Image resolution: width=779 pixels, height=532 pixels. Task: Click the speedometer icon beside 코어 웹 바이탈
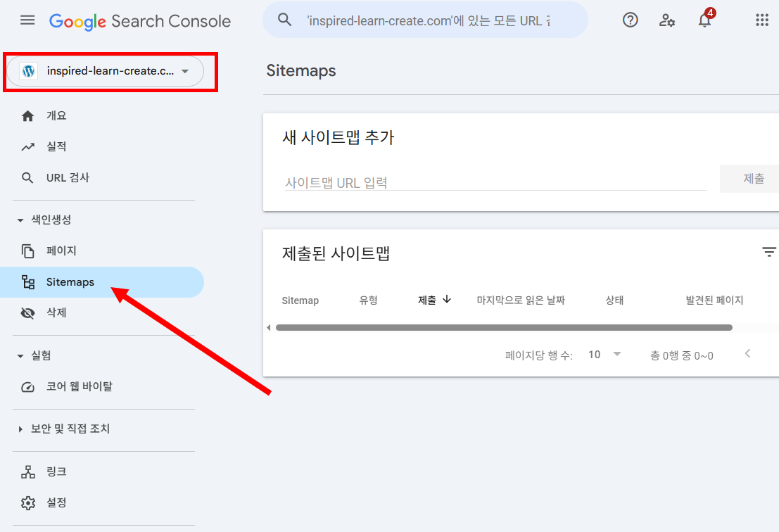point(28,386)
